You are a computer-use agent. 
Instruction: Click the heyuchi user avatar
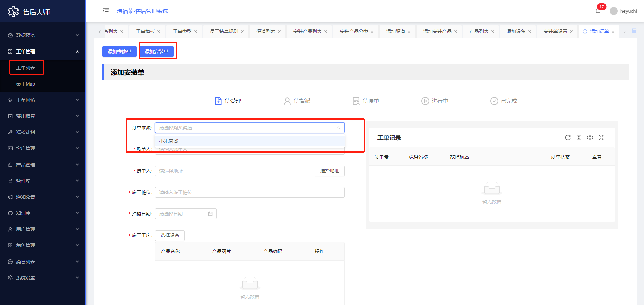click(614, 11)
